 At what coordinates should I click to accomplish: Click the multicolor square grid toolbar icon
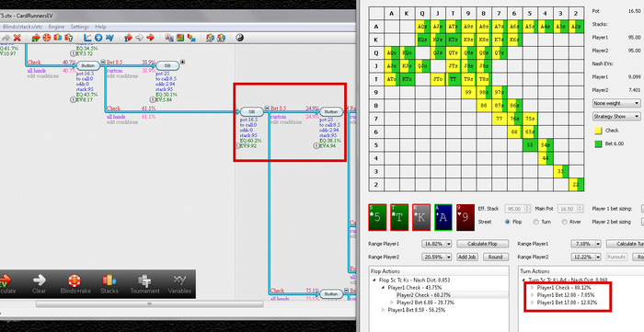pos(180,38)
